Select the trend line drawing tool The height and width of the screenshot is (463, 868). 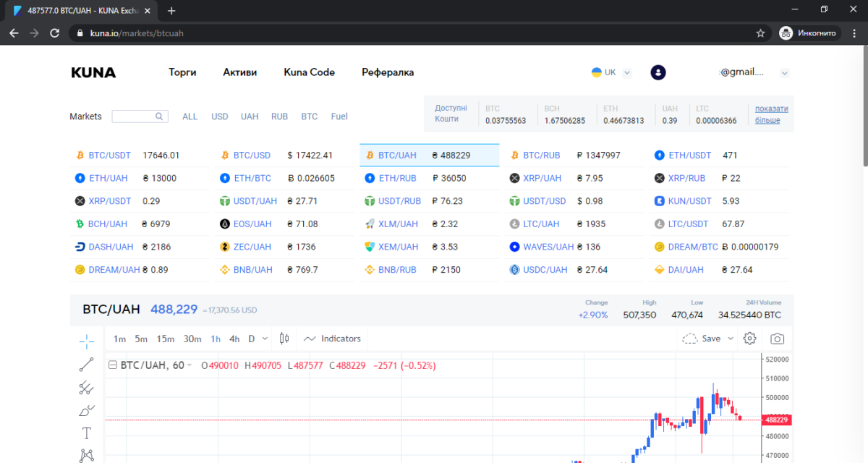87,364
